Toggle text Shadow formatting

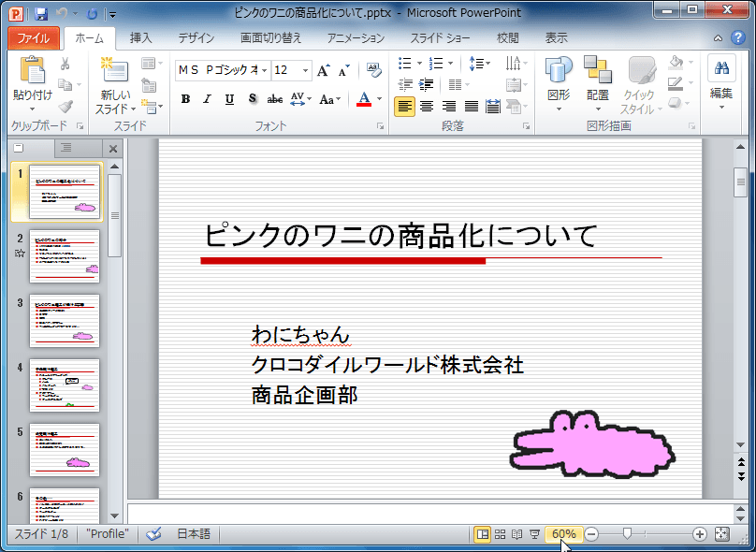tap(253, 99)
